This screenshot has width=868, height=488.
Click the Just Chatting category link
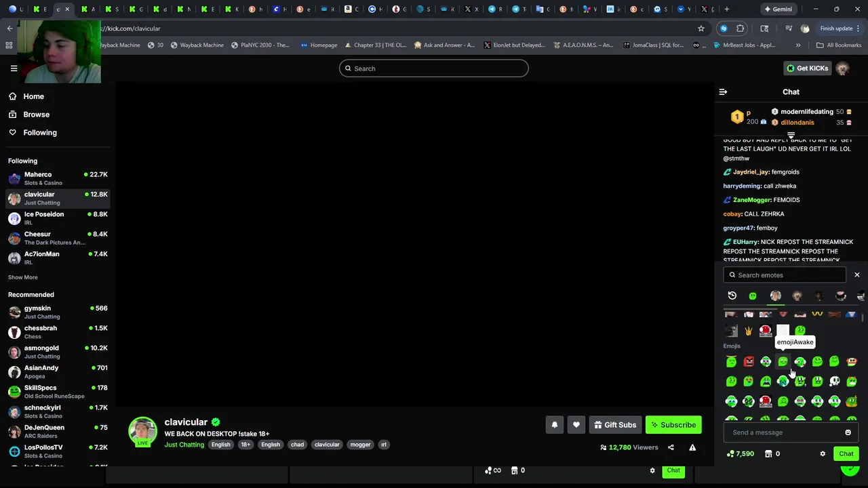[184, 445]
